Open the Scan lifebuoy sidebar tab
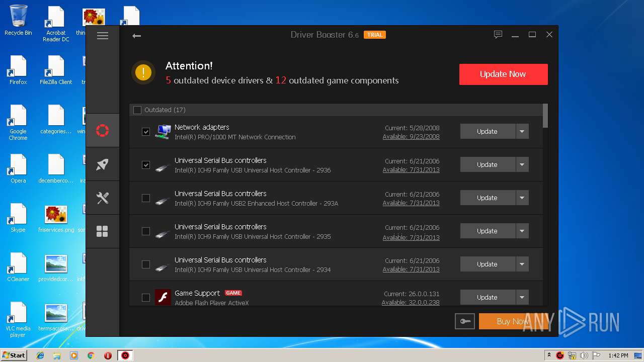The image size is (644, 362). pyautogui.click(x=103, y=131)
